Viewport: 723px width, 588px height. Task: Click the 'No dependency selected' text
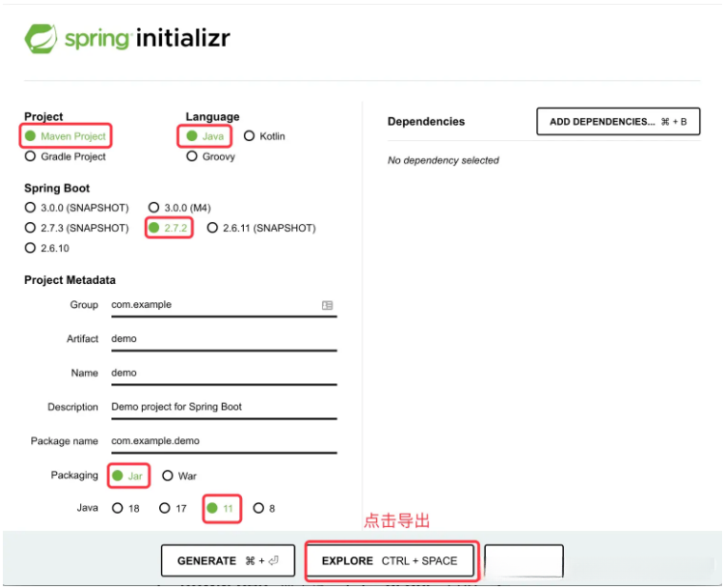(x=443, y=160)
